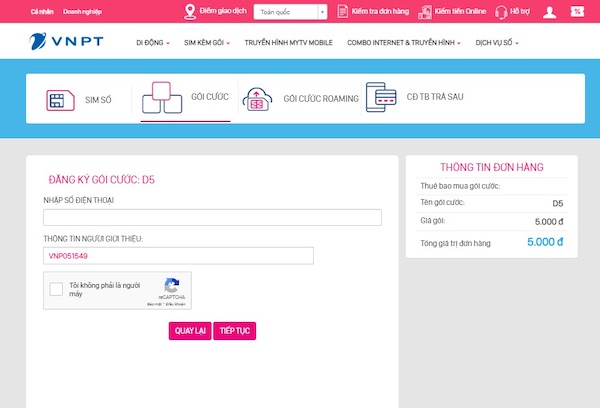Image resolution: width=600 pixels, height=408 pixels.
Task: Click the SIM card icon
Action: pos(60,100)
